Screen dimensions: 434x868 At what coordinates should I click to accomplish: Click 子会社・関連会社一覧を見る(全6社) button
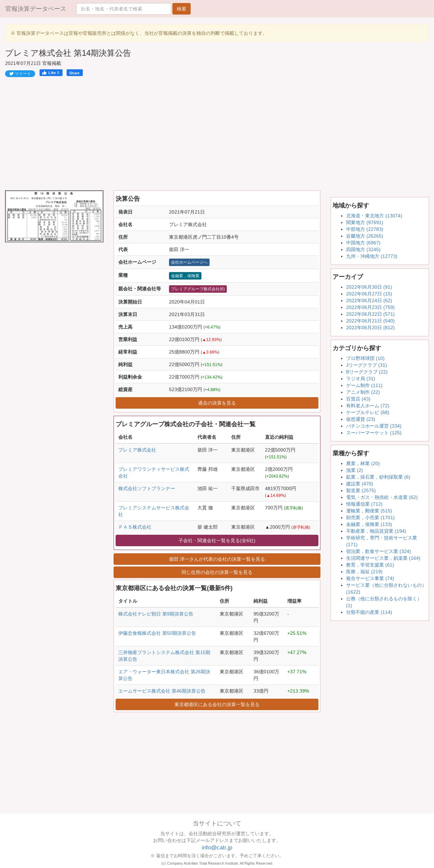[217, 540]
